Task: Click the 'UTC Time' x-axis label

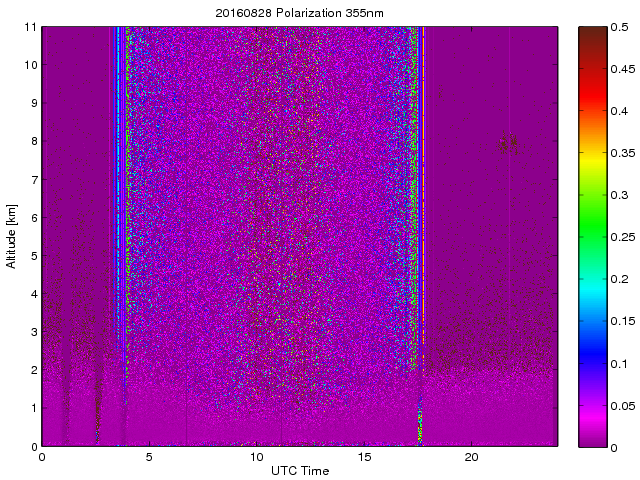Action: [x=300, y=471]
